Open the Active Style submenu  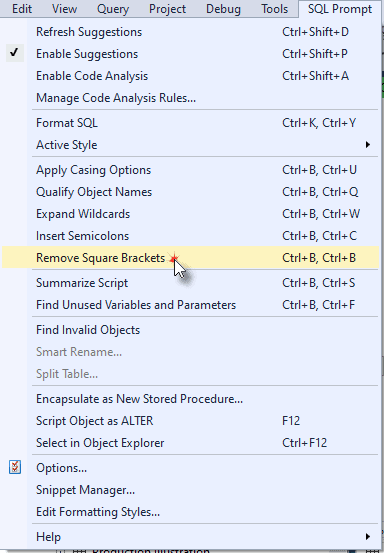pos(190,145)
